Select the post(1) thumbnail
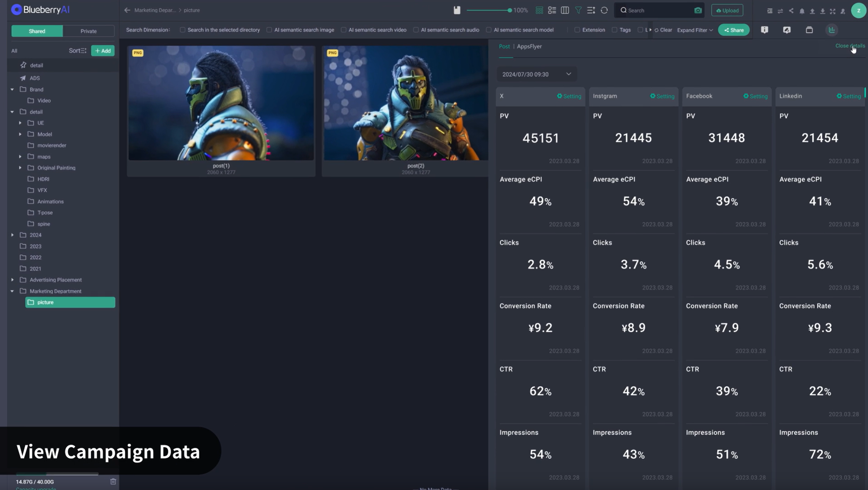This screenshot has height=490, width=868. click(221, 103)
